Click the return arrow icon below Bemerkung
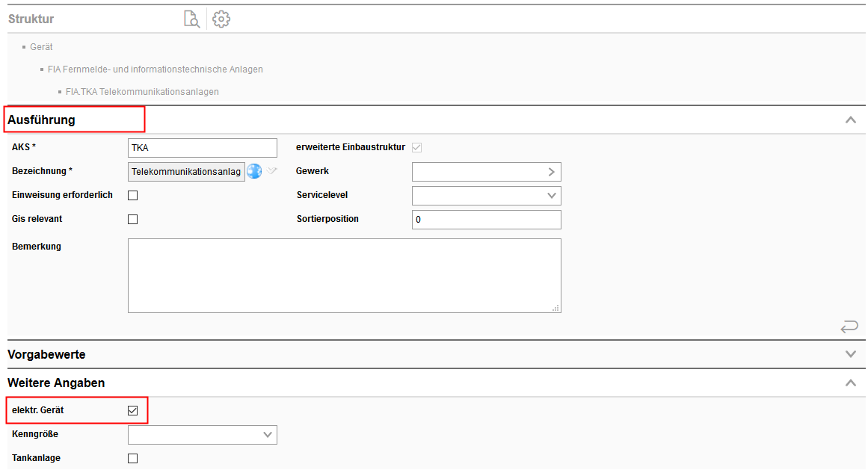This screenshot has height=473, width=868. pyautogui.click(x=849, y=327)
